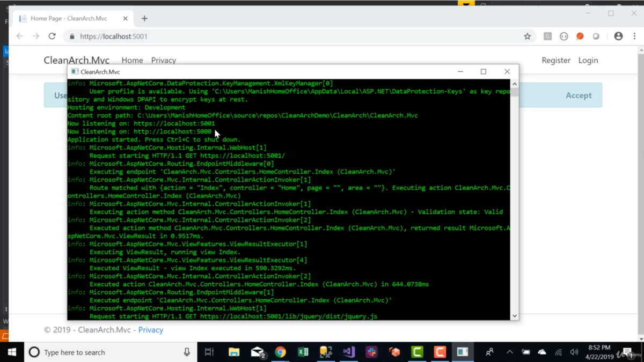Click the taskbar search microphone icon

coord(187,352)
